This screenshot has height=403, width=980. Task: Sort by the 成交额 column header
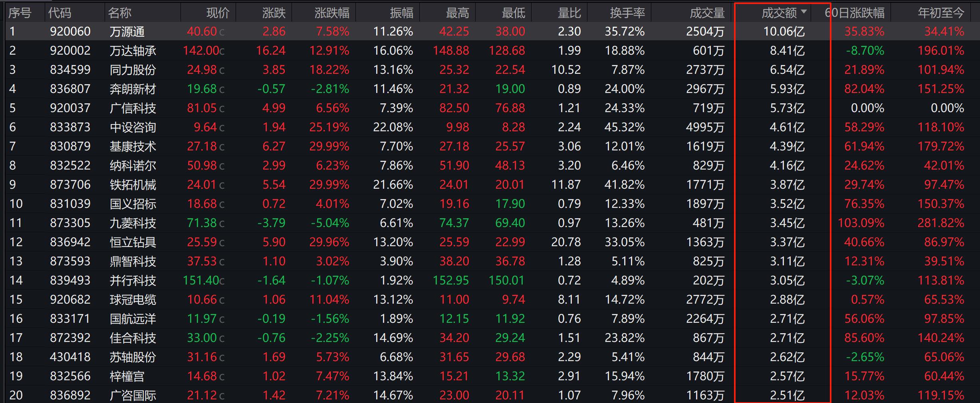[779, 13]
